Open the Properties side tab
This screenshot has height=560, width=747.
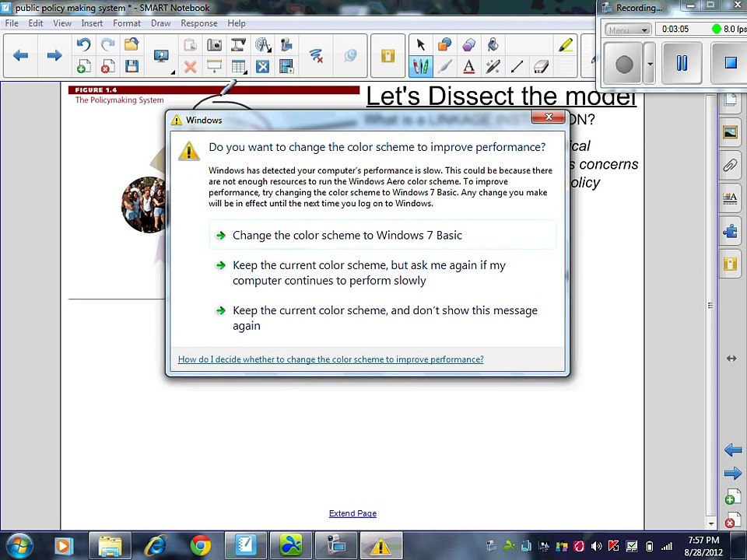[x=731, y=198]
